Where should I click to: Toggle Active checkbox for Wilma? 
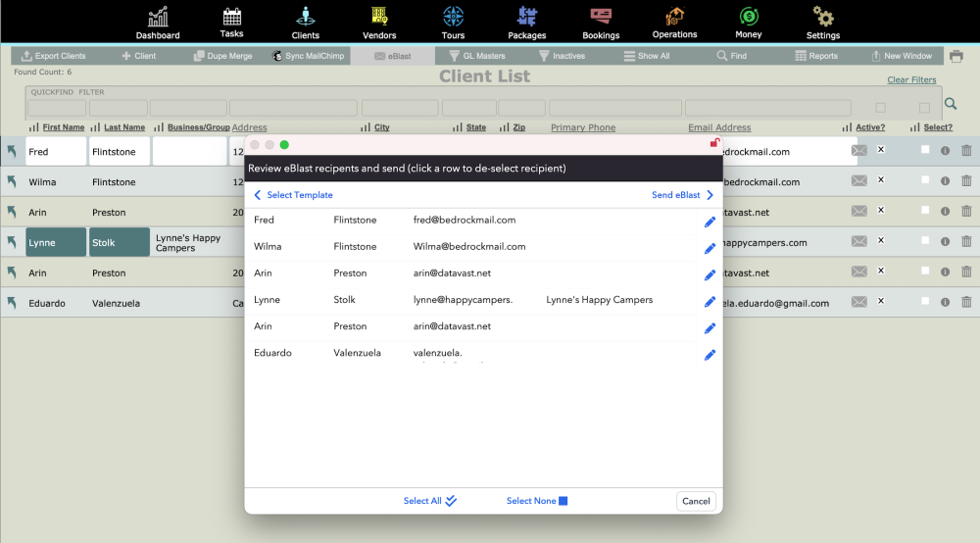[x=881, y=179]
